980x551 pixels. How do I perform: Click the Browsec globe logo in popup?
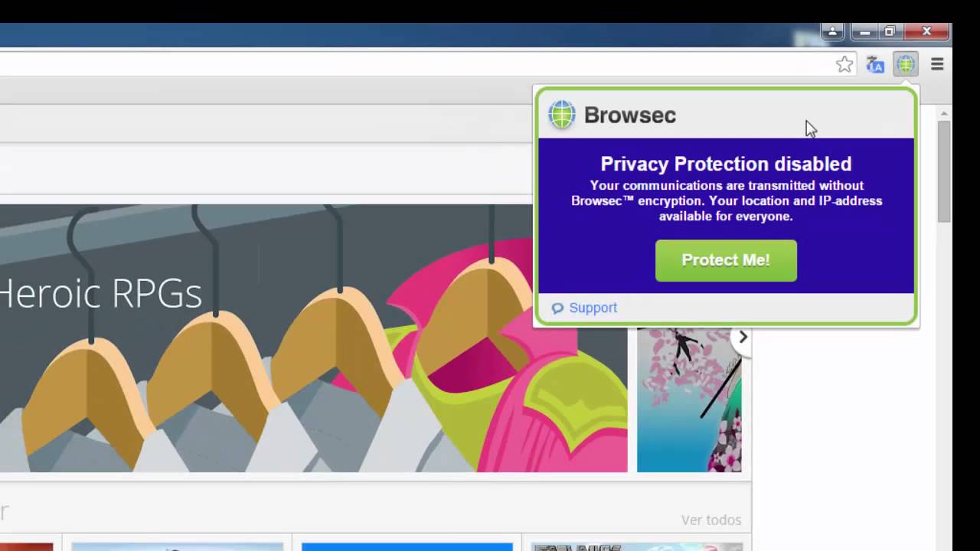[561, 115]
